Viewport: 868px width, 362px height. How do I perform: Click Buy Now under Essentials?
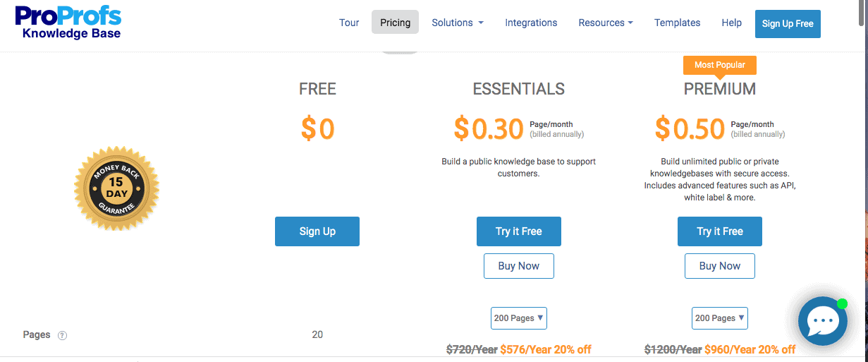(519, 266)
